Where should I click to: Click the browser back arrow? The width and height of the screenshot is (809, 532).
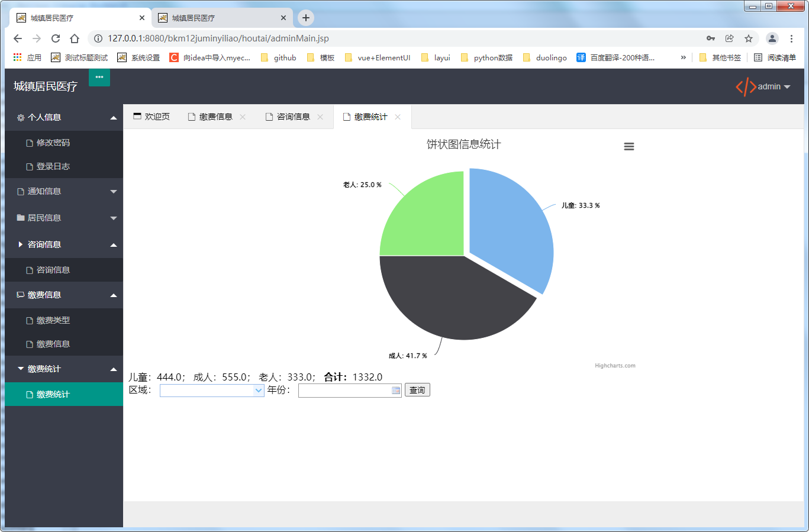[x=18, y=38]
